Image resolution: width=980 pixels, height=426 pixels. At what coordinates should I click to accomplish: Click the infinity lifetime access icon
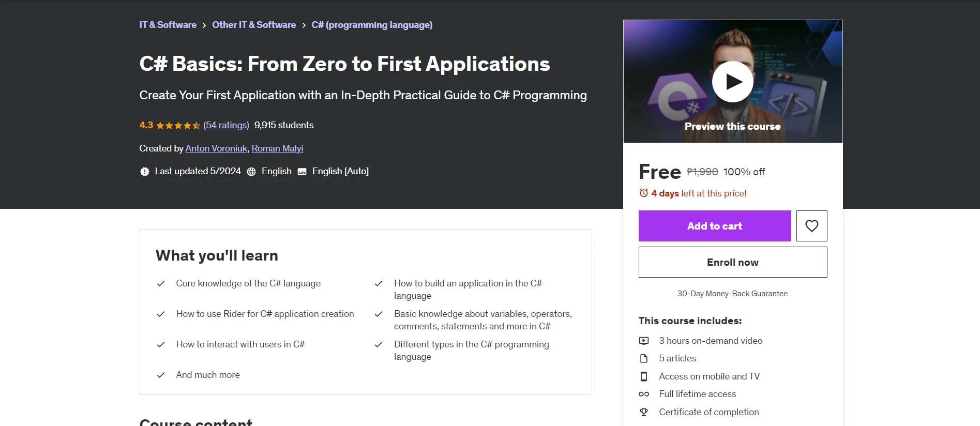pos(644,394)
